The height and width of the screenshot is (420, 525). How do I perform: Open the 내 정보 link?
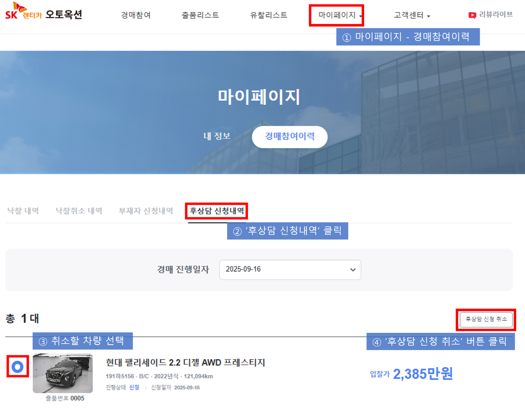click(217, 136)
